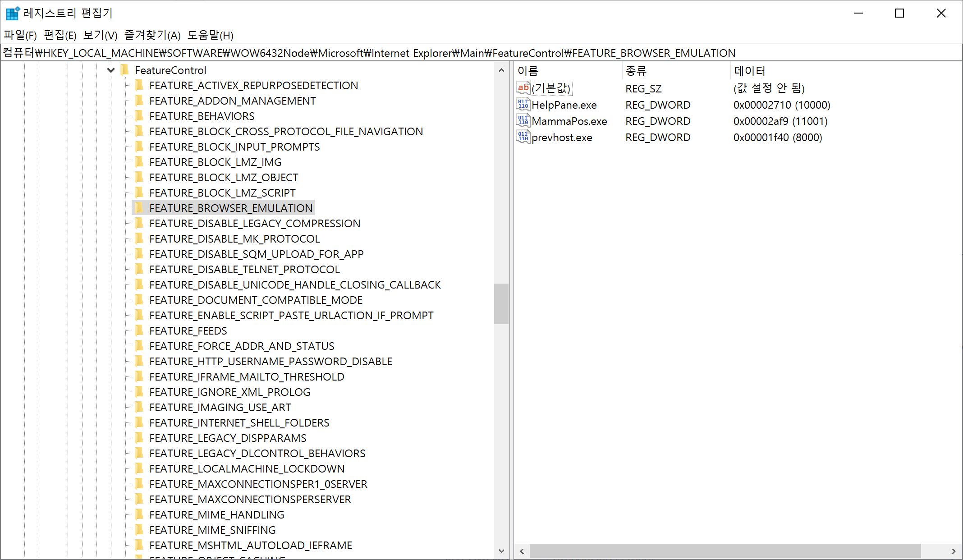The height and width of the screenshot is (560, 963).
Task: Click the (기본값) string value icon
Action: point(523,88)
